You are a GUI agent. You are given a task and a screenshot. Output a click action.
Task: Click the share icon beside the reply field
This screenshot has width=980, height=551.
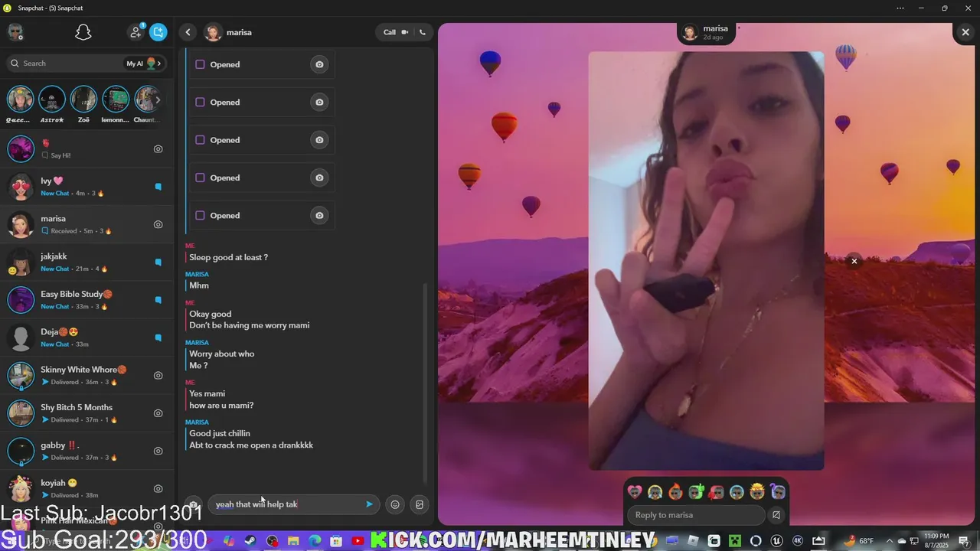(x=776, y=515)
